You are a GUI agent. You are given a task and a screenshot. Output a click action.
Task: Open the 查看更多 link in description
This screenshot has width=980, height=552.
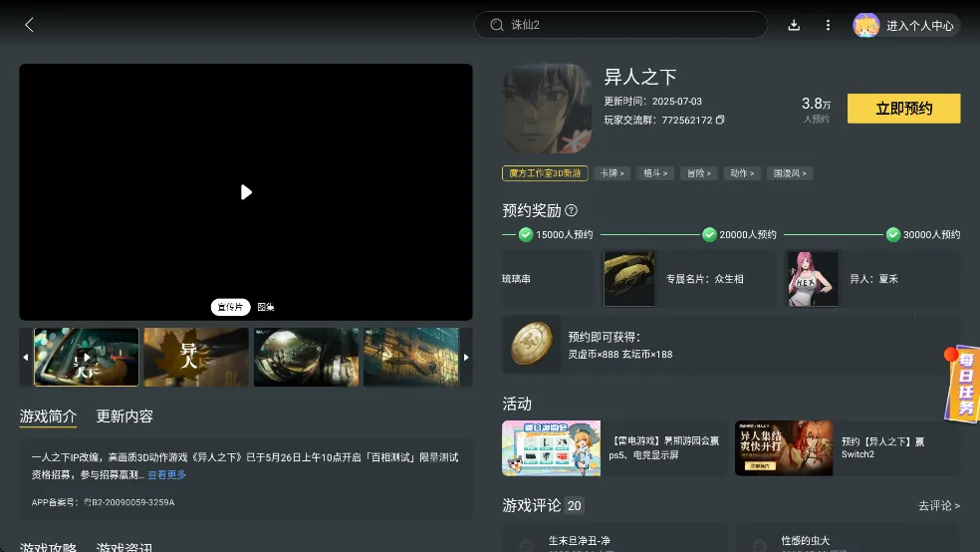(167, 475)
